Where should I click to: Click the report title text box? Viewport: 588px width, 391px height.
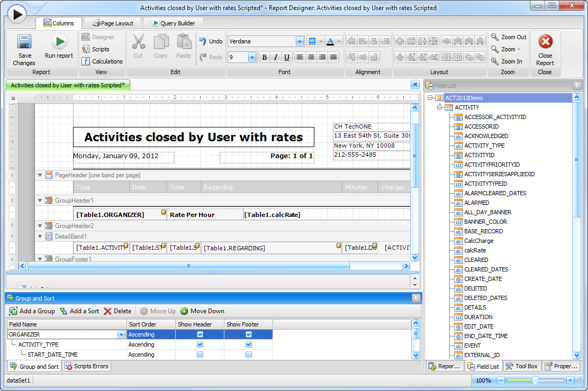point(194,137)
